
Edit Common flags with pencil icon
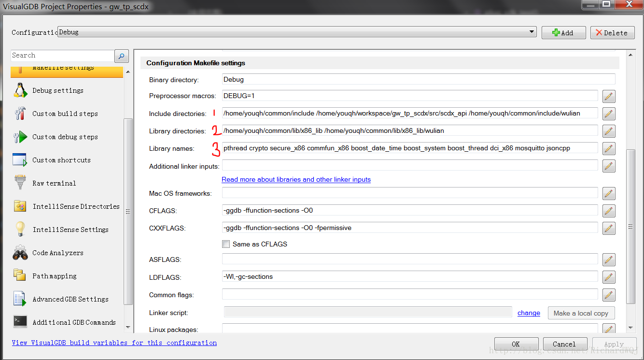tap(609, 295)
